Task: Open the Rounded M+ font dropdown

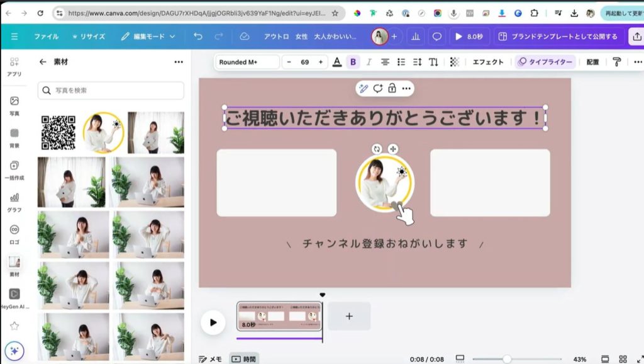Action: (x=248, y=62)
